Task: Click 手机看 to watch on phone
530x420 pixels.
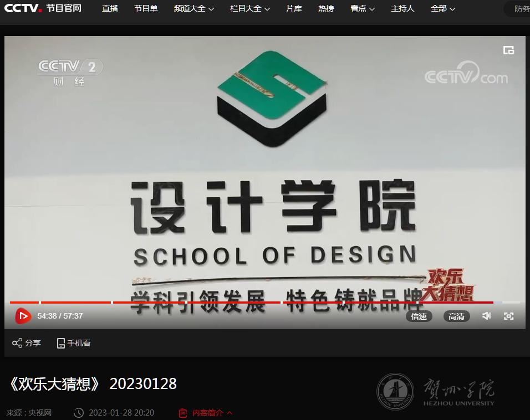Action: [x=74, y=343]
